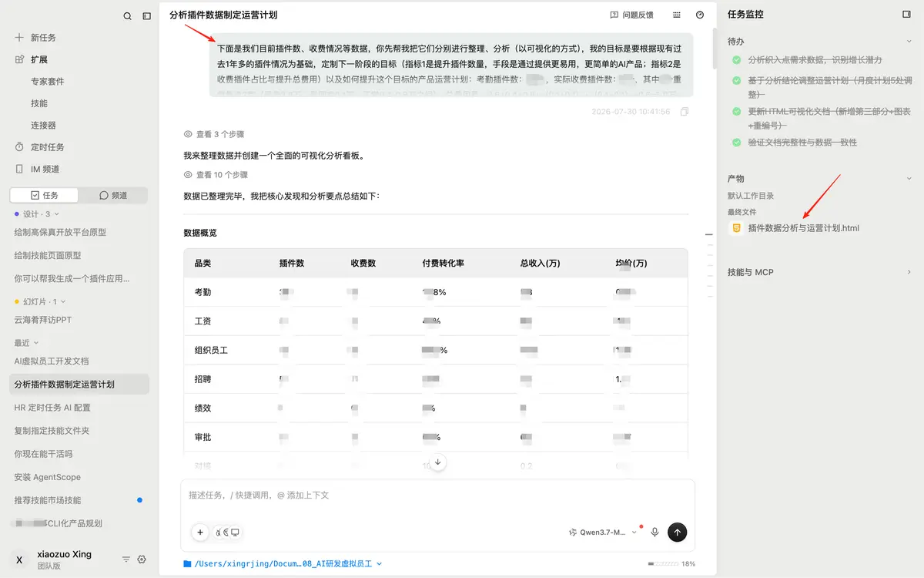The image size is (924, 578).
Task: Open the file 插件数据分析与运营计划.html
Action: pos(804,228)
